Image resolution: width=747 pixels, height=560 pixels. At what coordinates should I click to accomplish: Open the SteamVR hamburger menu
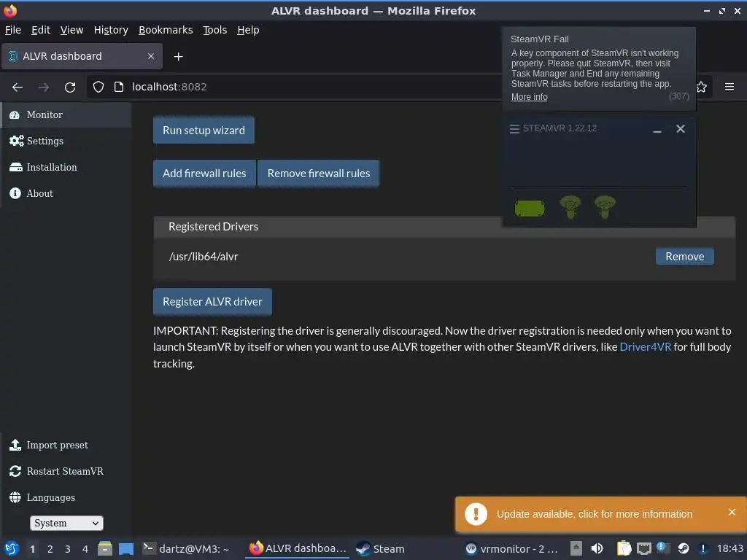coord(514,128)
